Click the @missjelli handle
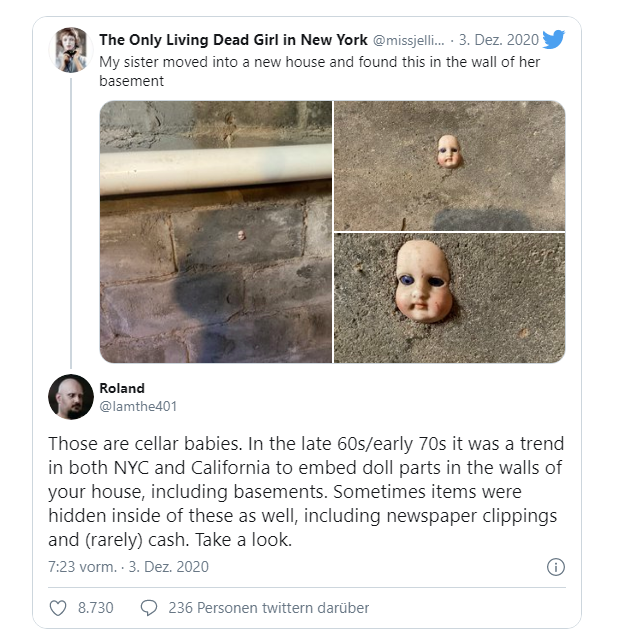The width and height of the screenshot is (619, 638). click(409, 40)
